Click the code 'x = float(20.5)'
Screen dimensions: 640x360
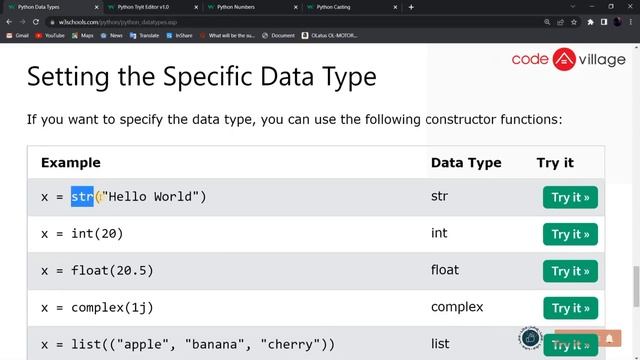click(x=97, y=270)
